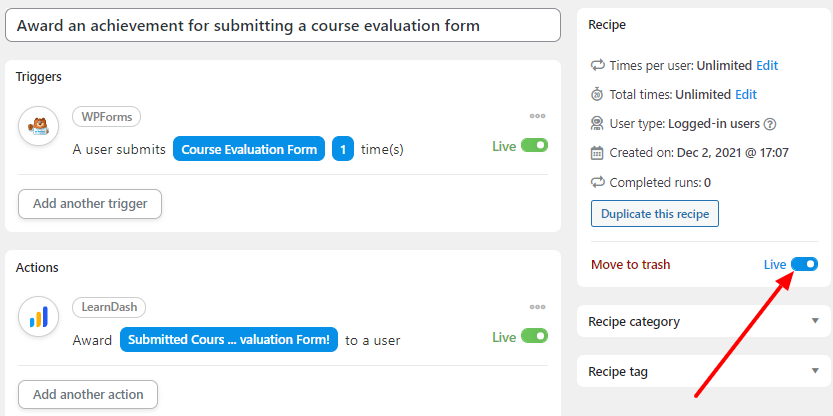Expand the Recipe category panel

815,321
